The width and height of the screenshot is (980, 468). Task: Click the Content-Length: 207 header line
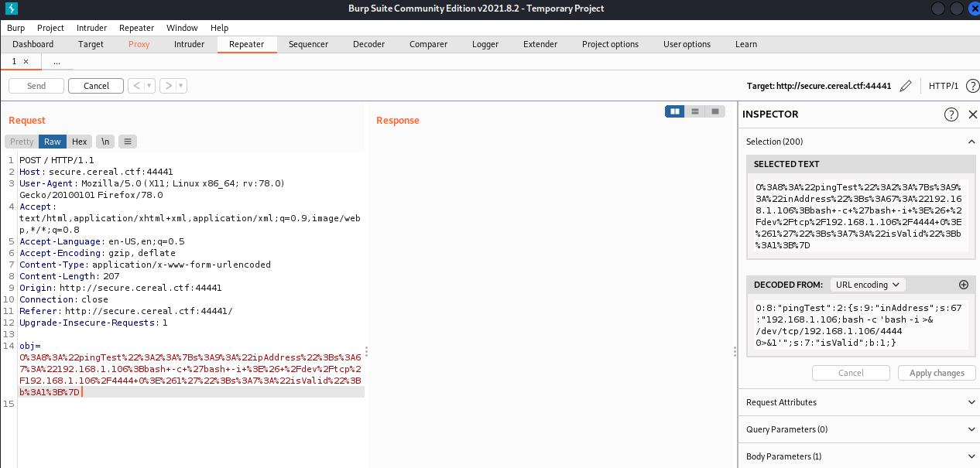69,276
